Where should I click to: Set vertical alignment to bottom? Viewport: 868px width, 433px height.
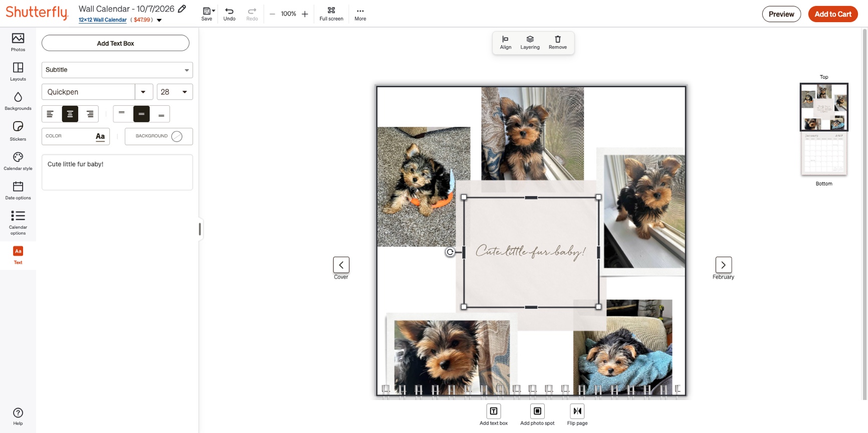pos(161,114)
